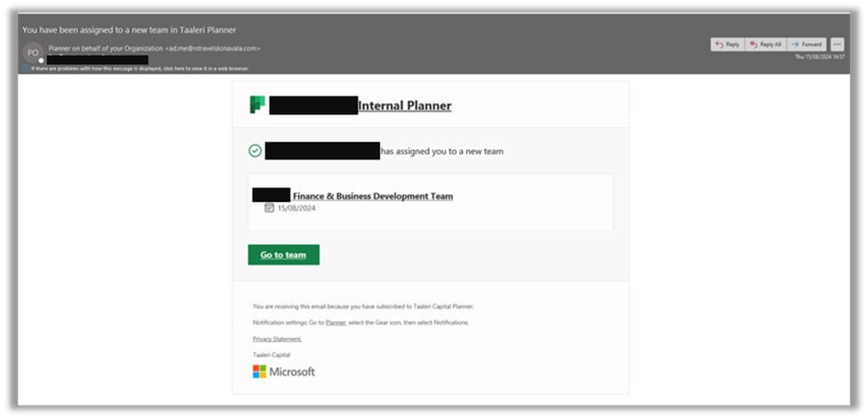Click the 'You are receiving this email' line
Screen dimensions: 868x418
coord(363,306)
